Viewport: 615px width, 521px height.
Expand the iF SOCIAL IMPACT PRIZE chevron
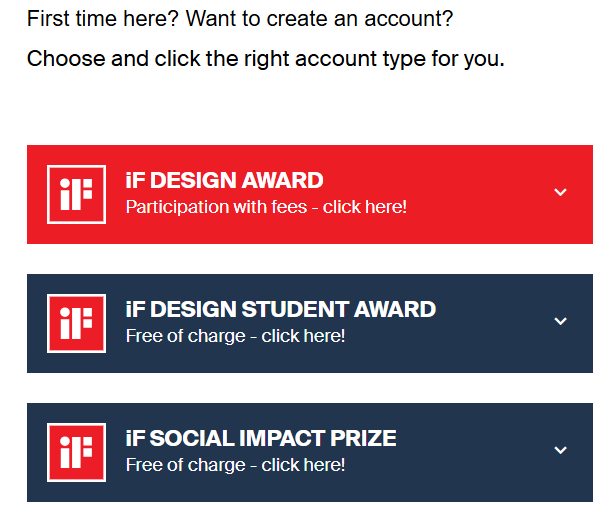560,450
